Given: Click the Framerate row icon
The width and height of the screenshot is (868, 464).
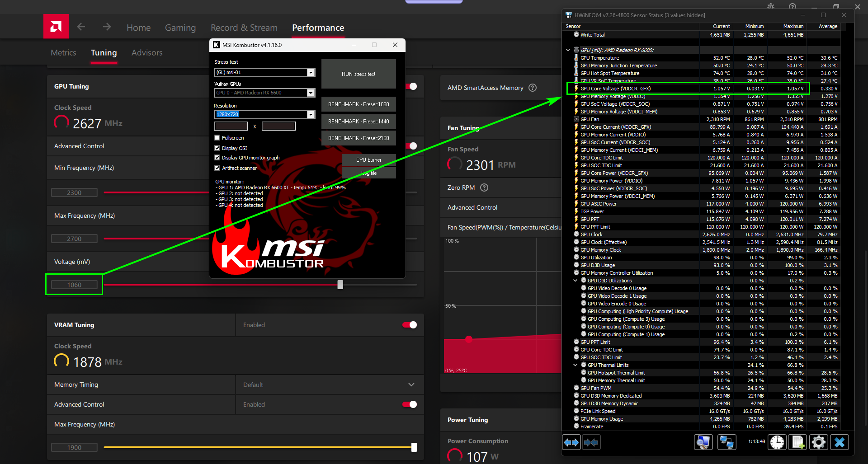Looking at the screenshot, I should pyautogui.click(x=576, y=427).
